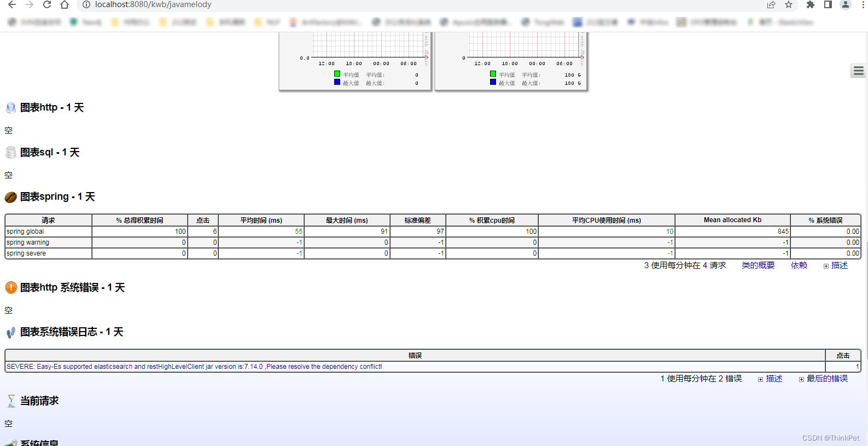Sort by the % 积累cpu时间 column header
Viewport: 868px width, 446px height.
click(x=492, y=220)
